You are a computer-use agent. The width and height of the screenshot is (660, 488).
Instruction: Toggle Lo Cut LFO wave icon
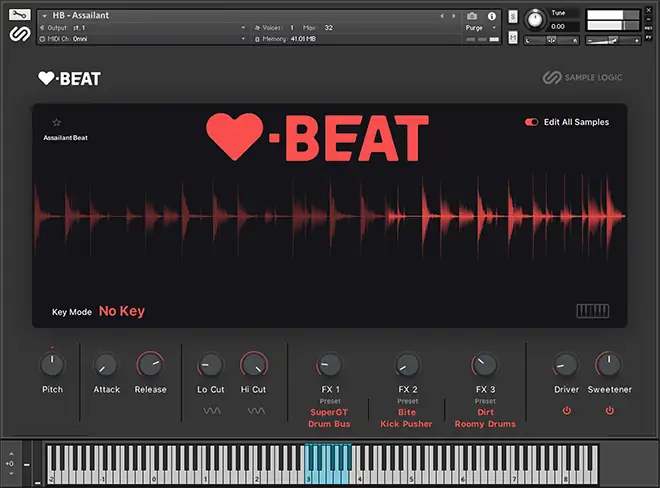click(x=212, y=411)
